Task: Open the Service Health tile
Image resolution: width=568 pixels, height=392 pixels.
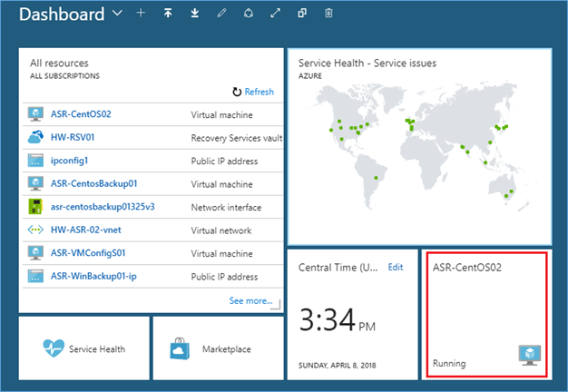Action: (84, 348)
